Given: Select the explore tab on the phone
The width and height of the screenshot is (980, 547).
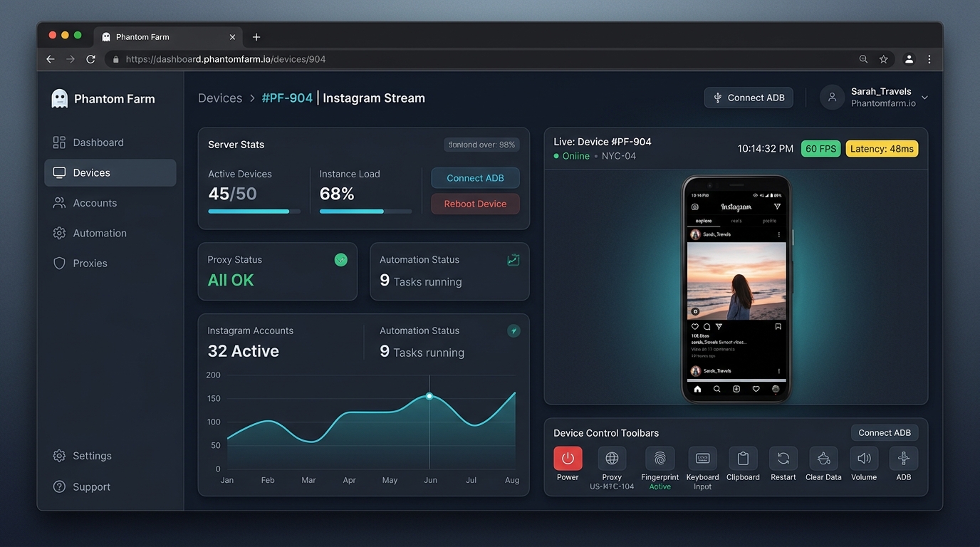Looking at the screenshot, I should 704,221.
